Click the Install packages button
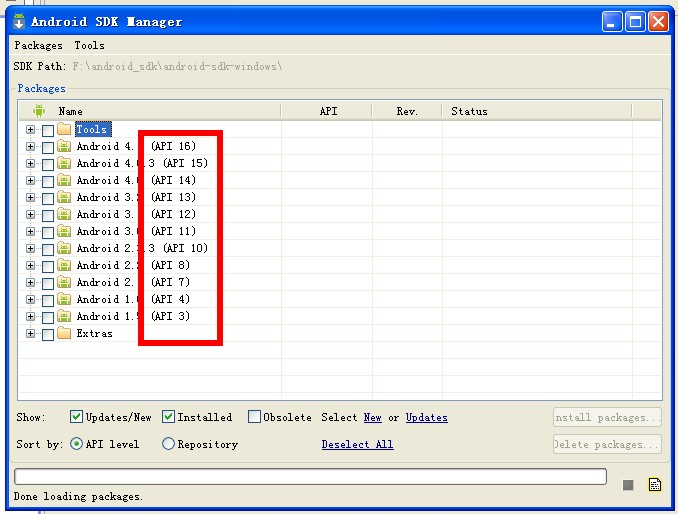This screenshot has height=514, width=678. (607, 418)
